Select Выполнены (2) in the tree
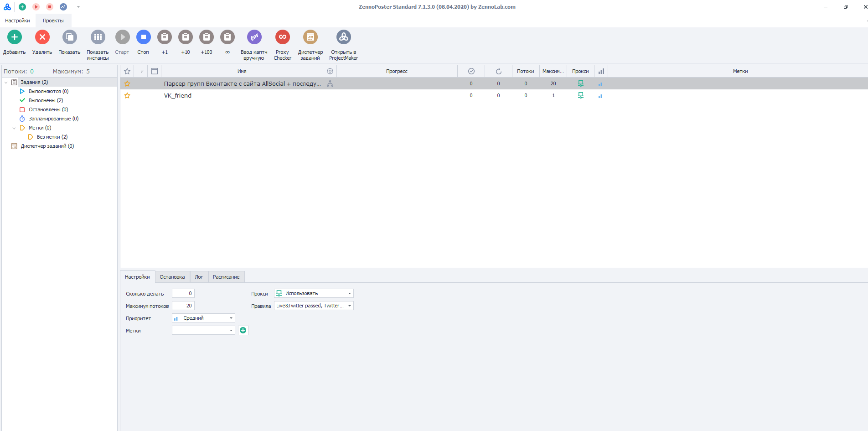 click(x=46, y=100)
